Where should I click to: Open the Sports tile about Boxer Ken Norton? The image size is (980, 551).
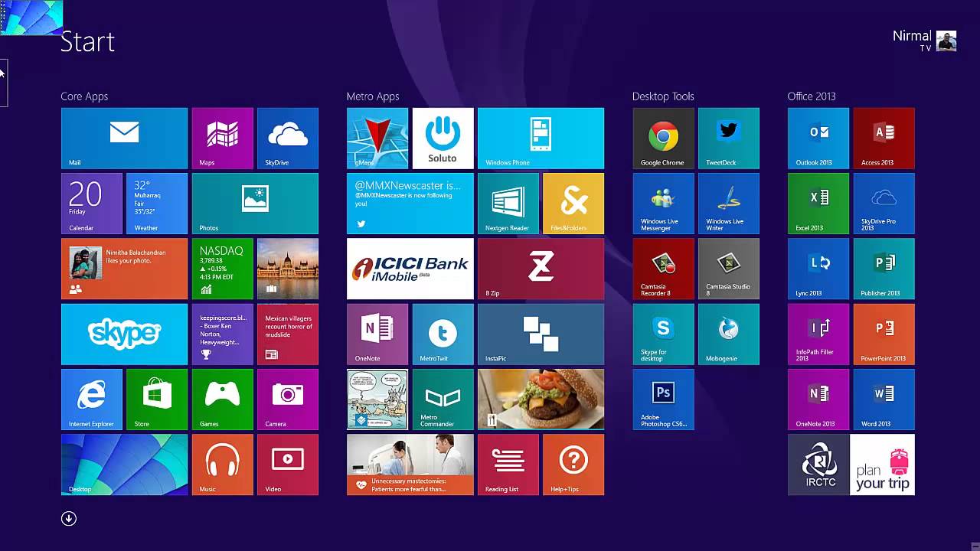point(222,334)
